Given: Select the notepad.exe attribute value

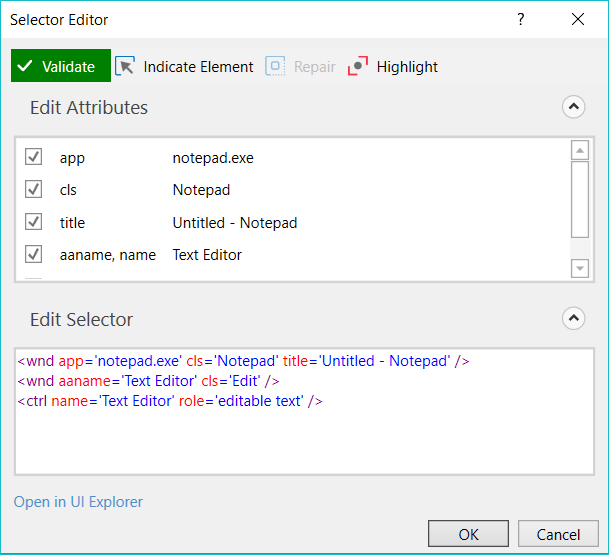Looking at the screenshot, I should (x=213, y=158).
